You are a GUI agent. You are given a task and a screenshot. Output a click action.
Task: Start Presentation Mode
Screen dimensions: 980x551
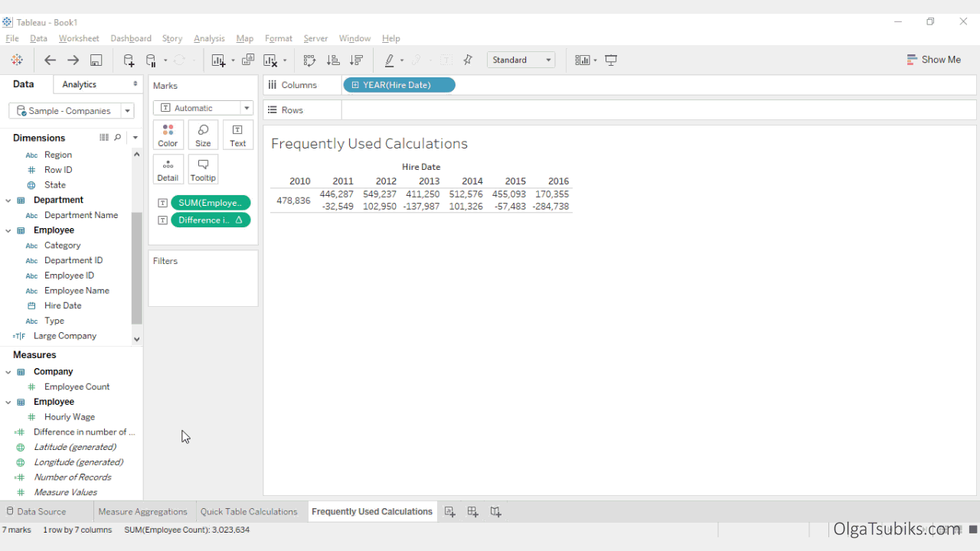tap(611, 60)
